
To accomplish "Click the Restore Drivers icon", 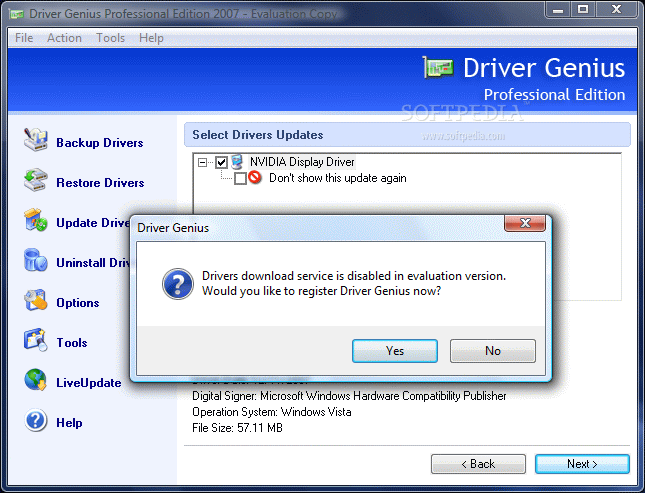I will tap(35, 179).
